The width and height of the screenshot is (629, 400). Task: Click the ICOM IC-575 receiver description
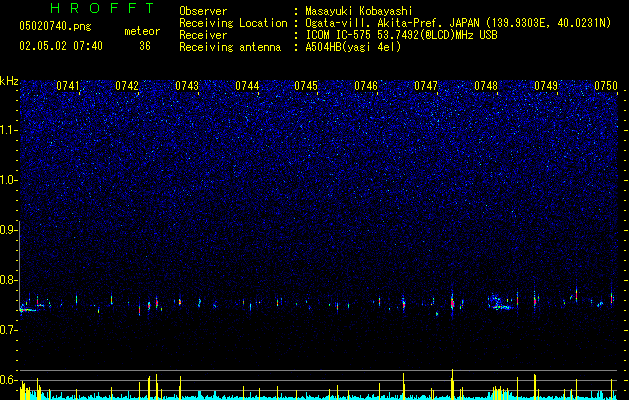(x=401, y=35)
